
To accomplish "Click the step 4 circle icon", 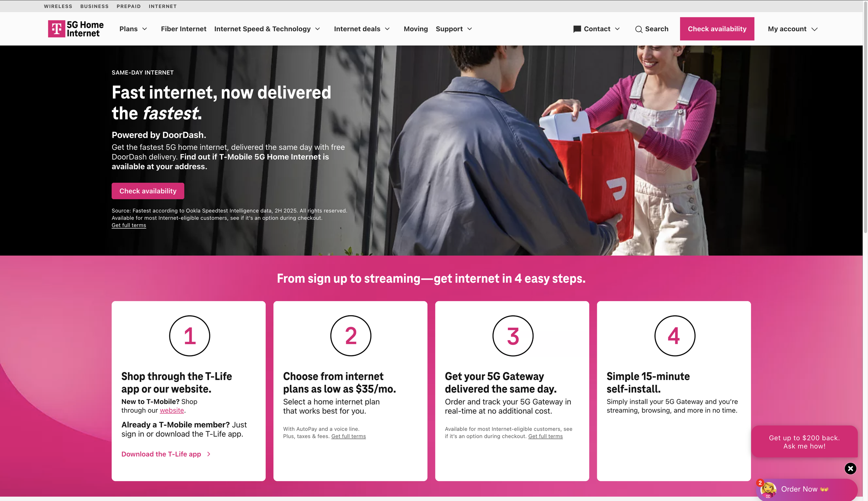I will tap(675, 336).
